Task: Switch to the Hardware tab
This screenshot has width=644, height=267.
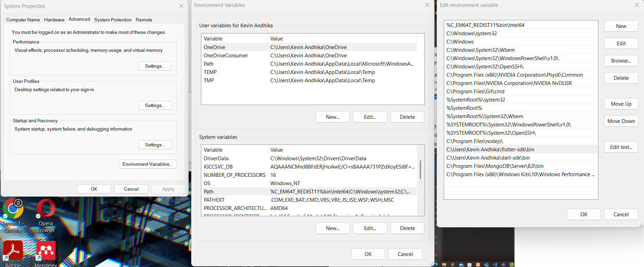Action: coord(54,20)
